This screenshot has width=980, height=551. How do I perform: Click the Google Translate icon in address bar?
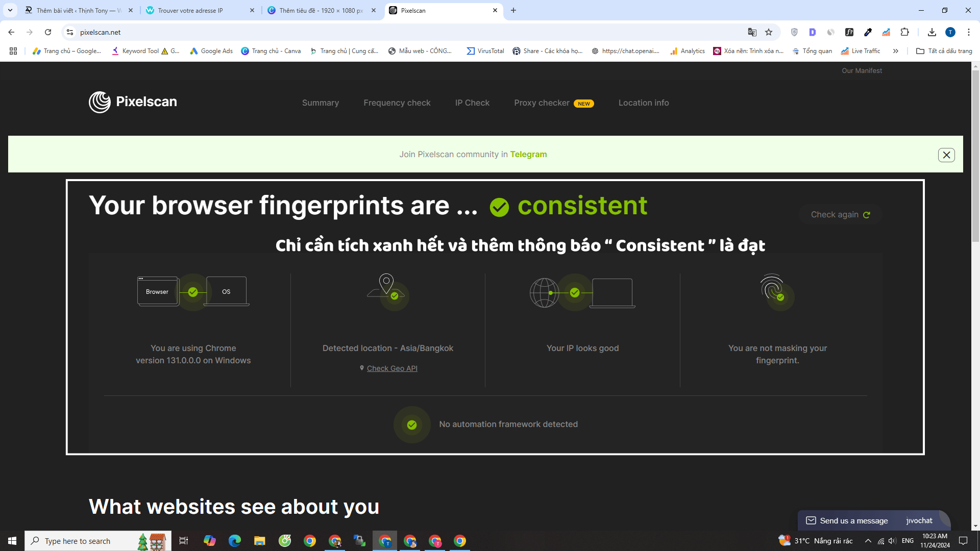tap(752, 32)
